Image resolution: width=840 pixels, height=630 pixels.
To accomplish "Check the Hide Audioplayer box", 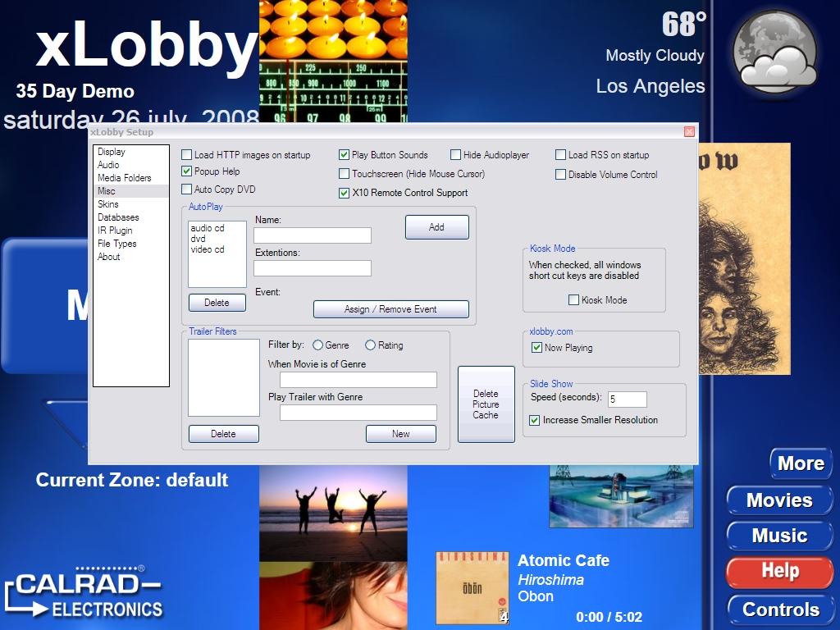I will 456,155.
